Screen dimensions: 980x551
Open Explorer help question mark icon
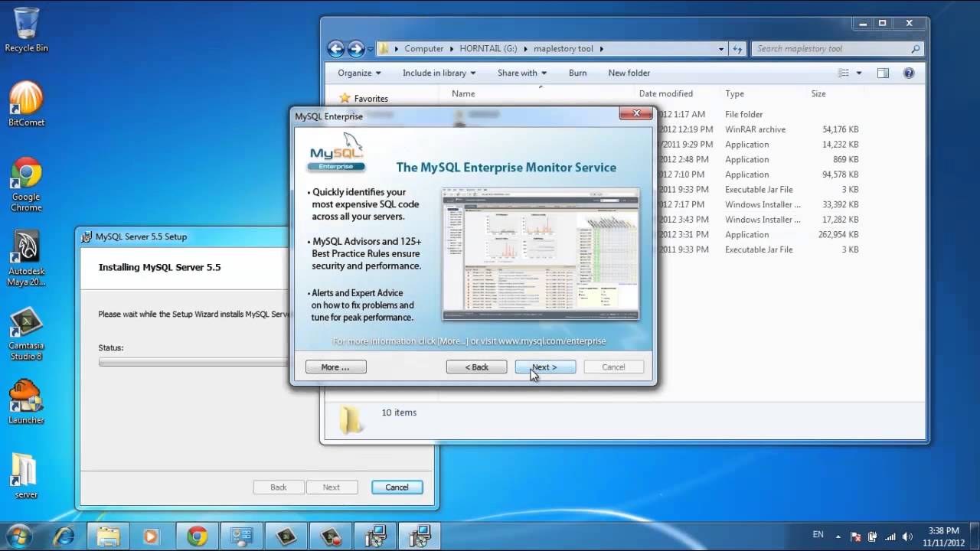click(x=909, y=73)
